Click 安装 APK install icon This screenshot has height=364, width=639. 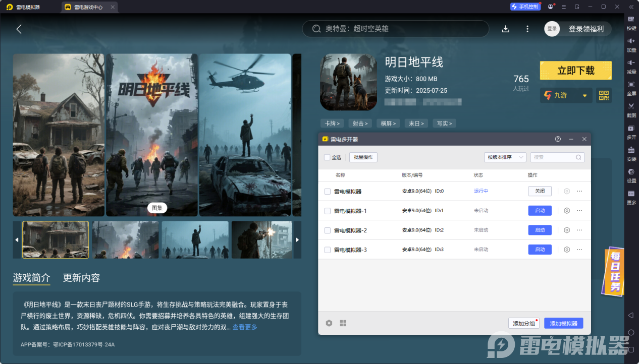(631, 153)
